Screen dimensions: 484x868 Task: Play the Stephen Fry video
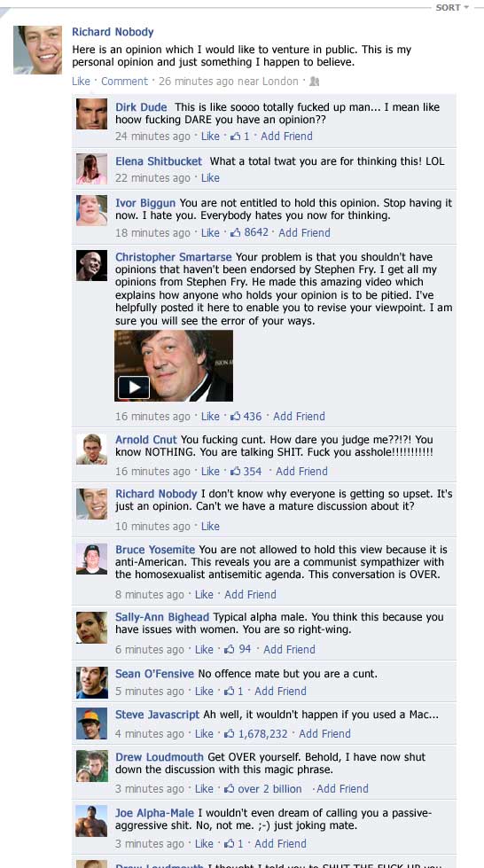point(134,387)
